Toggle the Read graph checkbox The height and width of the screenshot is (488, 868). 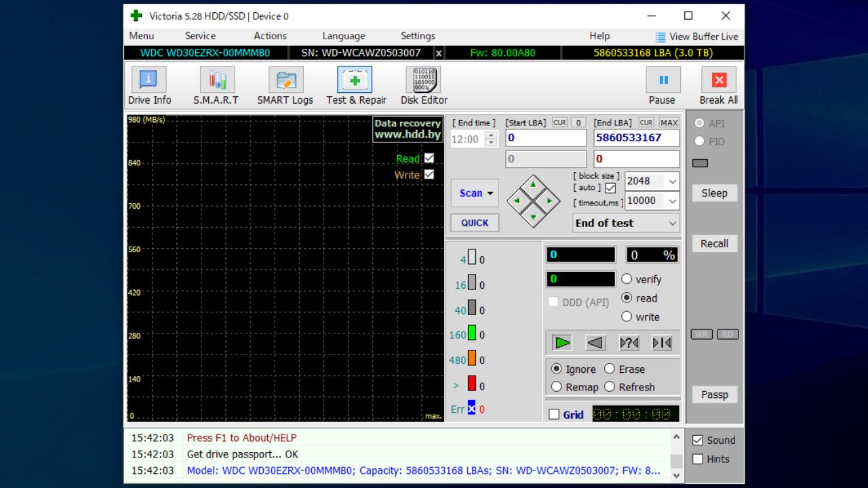tap(429, 158)
